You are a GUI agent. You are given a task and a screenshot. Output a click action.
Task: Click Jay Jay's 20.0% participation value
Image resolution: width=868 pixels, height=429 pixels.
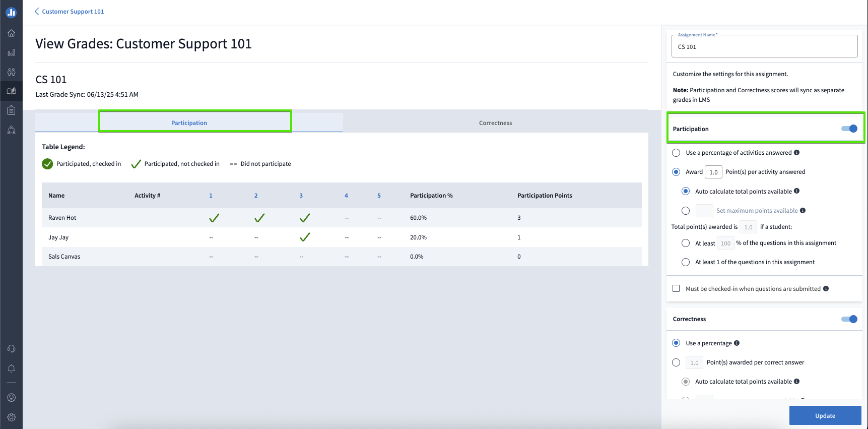pyautogui.click(x=418, y=237)
